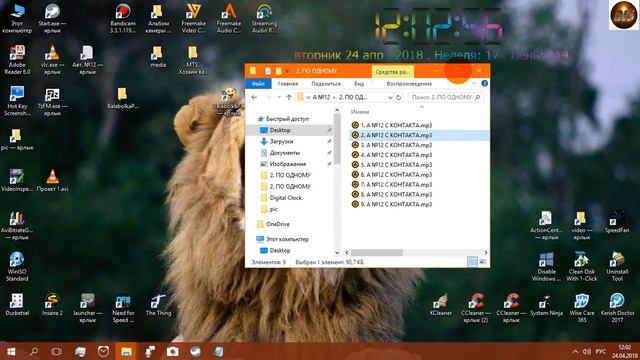Open Adobe Reader 6.0 desktop icon
This screenshot has height=360, width=640.
(x=17, y=60)
